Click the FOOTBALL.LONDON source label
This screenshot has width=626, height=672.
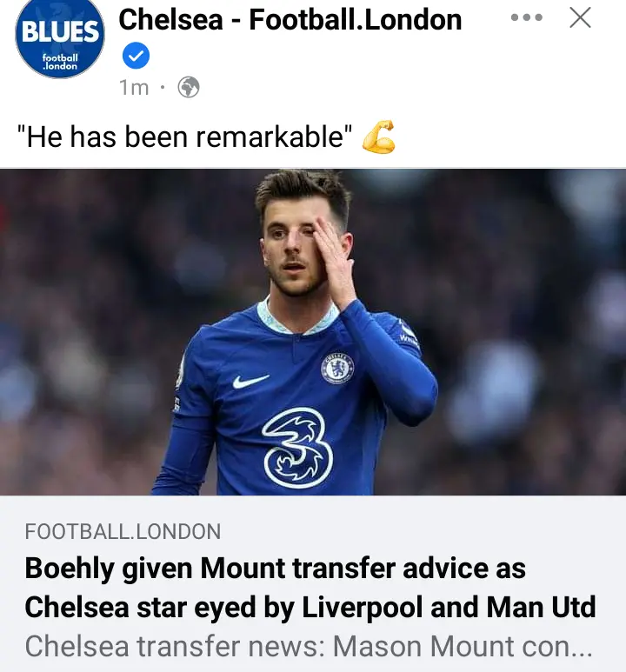[123, 531]
